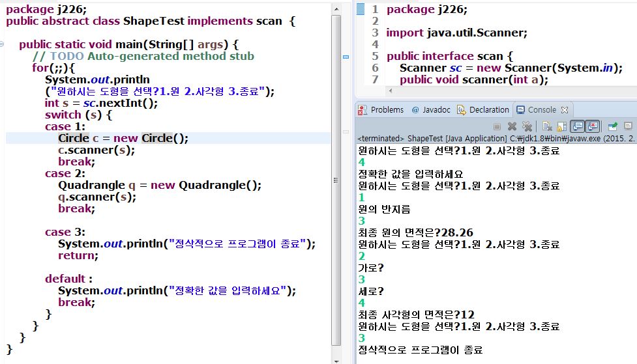Click the terminated ShapeTest status line
Image resolution: width=637 pixels, height=364 pixels.
(x=496, y=139)
